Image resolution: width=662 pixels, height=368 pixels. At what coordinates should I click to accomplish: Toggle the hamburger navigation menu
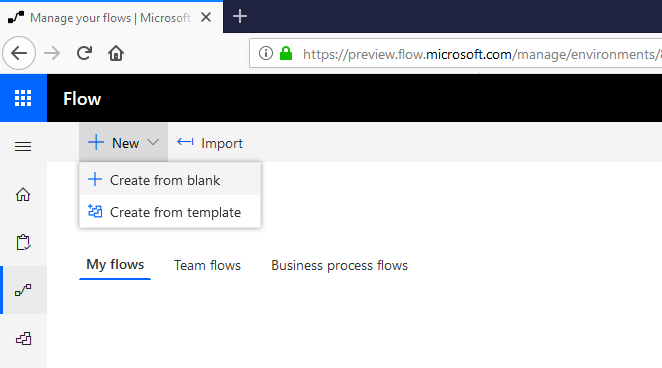[x=23, y=146]
